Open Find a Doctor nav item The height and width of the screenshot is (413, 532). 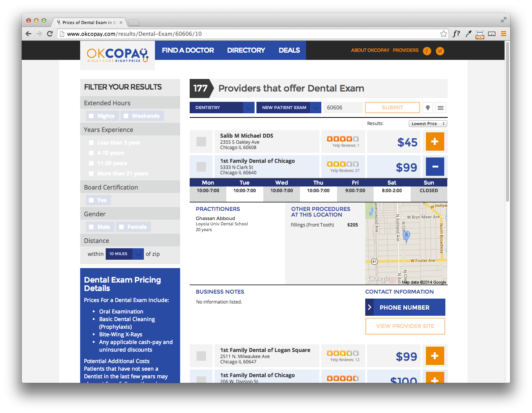(x=188, y=50)
